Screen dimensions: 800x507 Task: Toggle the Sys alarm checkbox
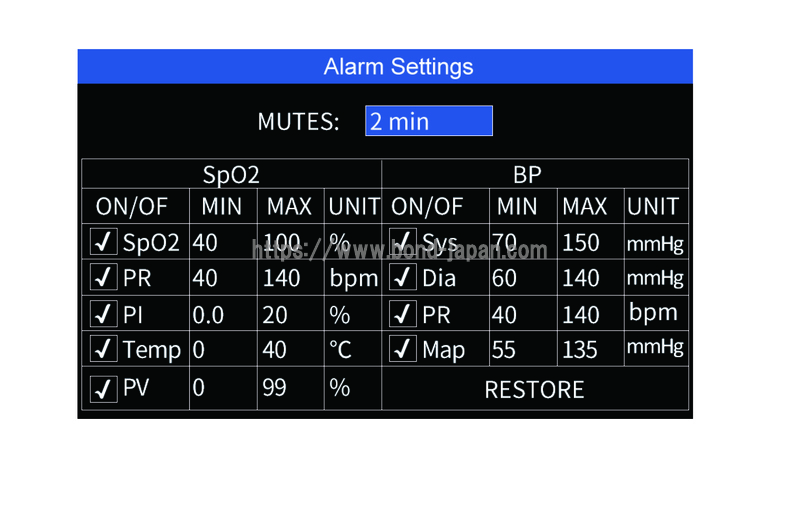coord(403,241)
